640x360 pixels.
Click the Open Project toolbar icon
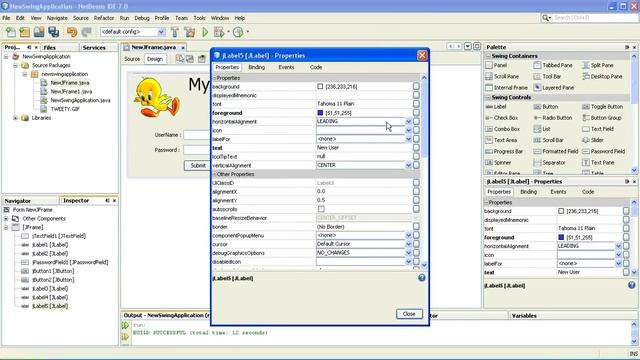click(x=39, y=32)
